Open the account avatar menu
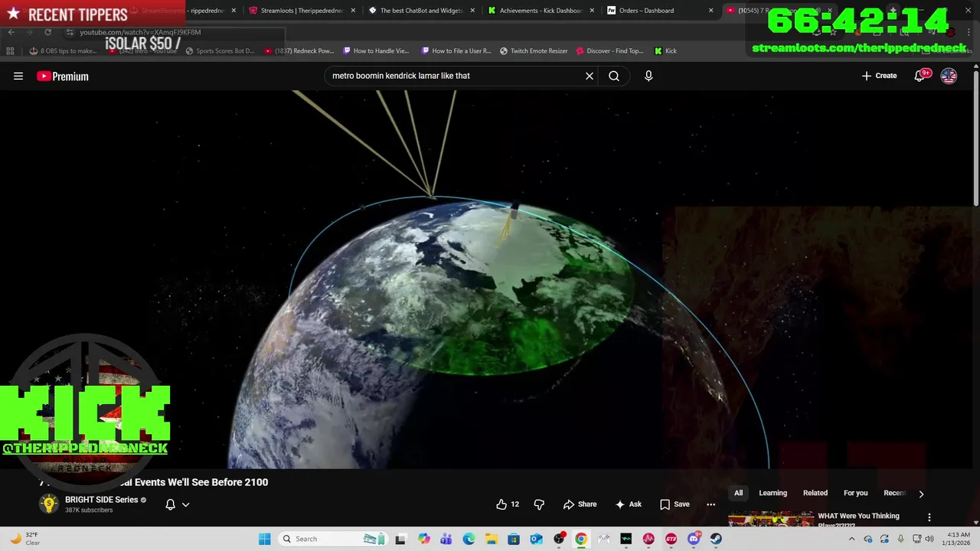 pos(949,76)
